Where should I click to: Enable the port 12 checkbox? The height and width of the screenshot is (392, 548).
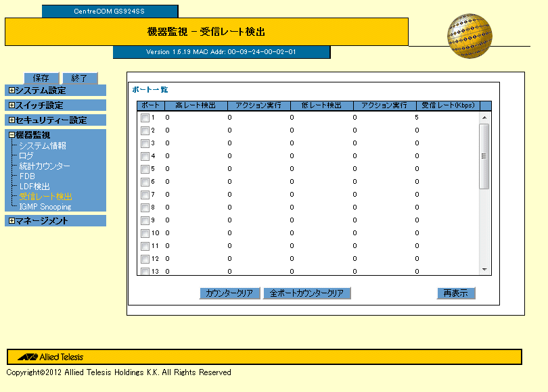click(x=145, y=260)
